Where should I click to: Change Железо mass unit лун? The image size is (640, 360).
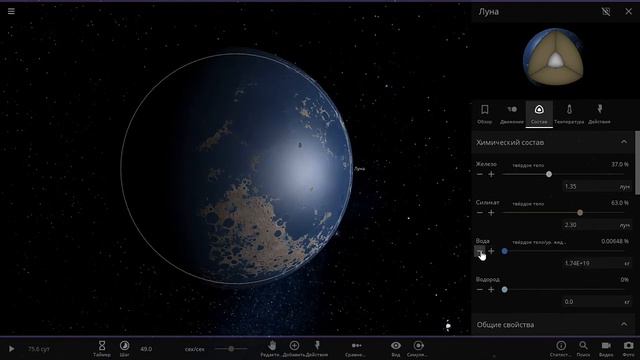tap(624, 187)
